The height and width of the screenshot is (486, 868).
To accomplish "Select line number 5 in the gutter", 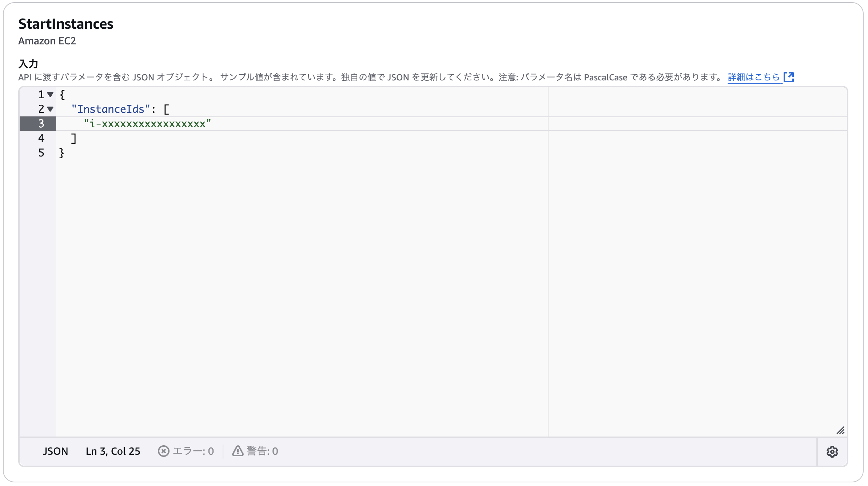I will tap(41, 153).
